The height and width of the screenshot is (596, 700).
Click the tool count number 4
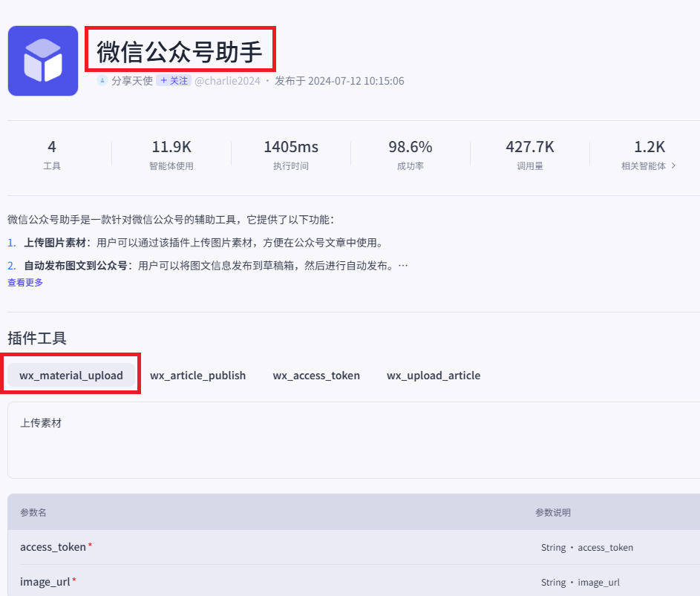[x=52, y=147]
